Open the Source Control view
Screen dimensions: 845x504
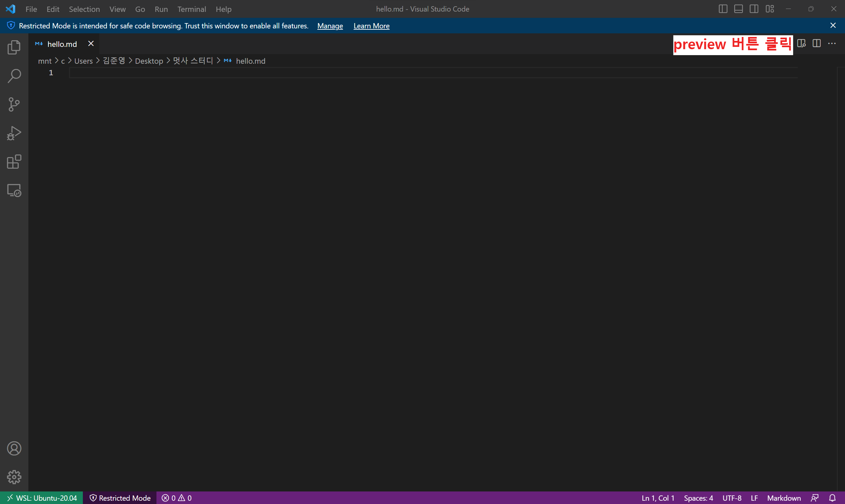(14, 104)
